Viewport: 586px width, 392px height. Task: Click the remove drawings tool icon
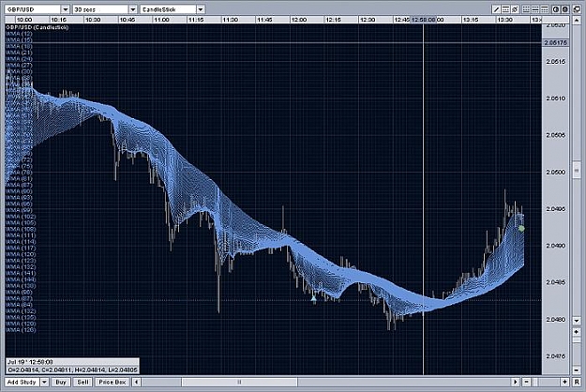(515, 9)
